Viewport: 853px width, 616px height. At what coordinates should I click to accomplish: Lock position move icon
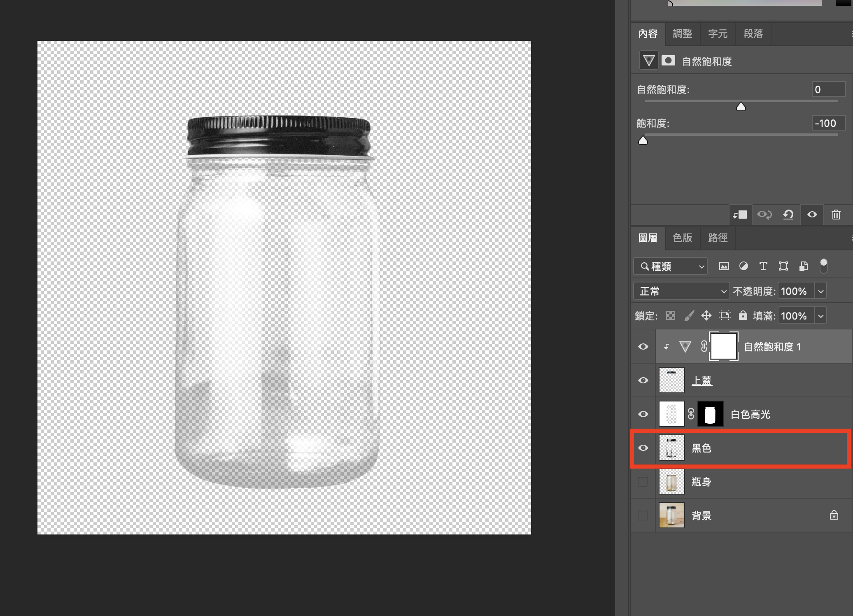pyautogui.click(x=706, y=316)
